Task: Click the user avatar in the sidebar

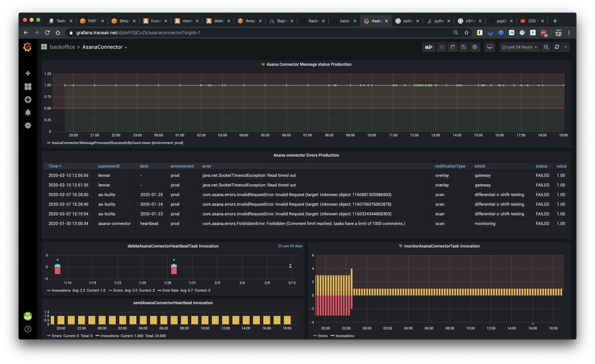Action: tap(28, 316)
